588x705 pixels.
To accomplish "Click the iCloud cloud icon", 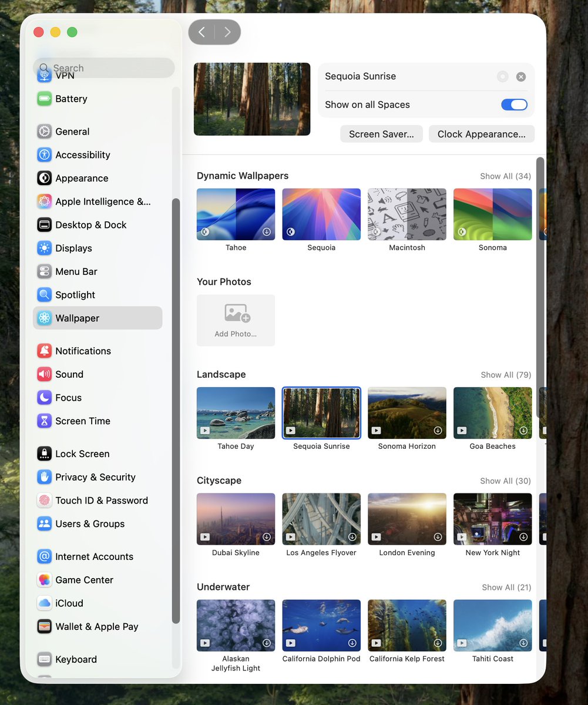I will click(45, 603).
